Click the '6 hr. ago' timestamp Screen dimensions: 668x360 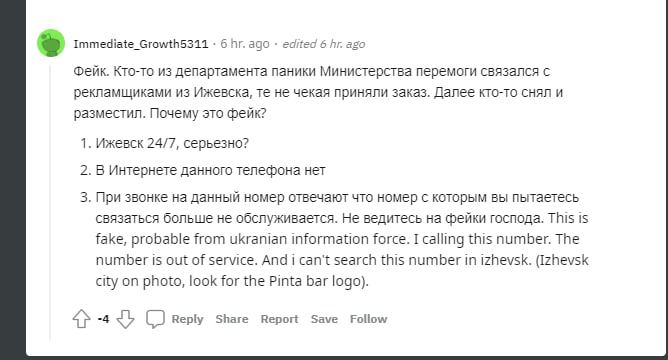click(x=245, y=44)
